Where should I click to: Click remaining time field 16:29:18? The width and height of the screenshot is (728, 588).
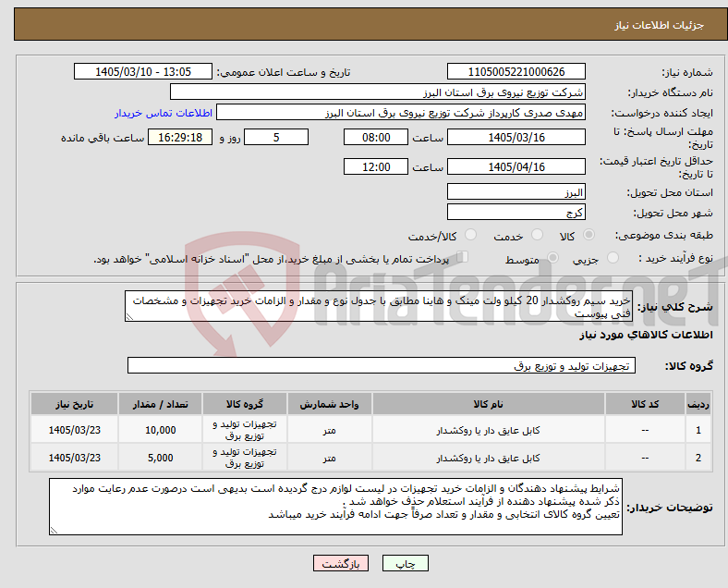tap(180, 137)
